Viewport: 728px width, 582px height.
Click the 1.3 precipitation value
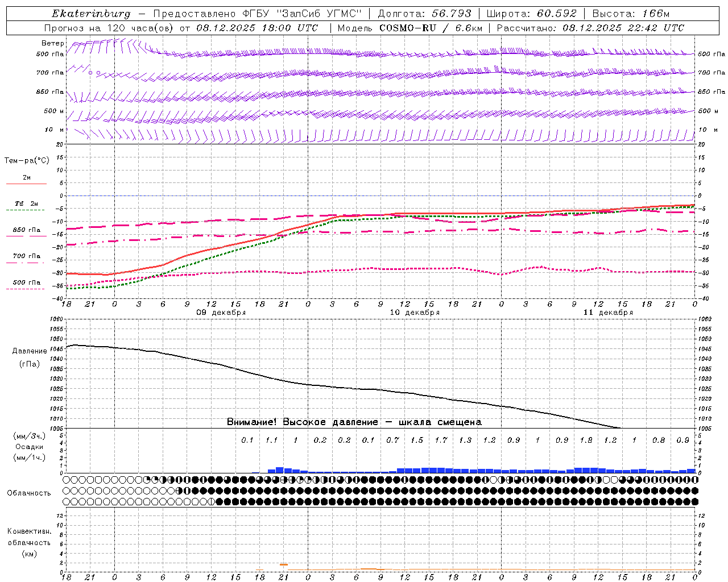465,440
